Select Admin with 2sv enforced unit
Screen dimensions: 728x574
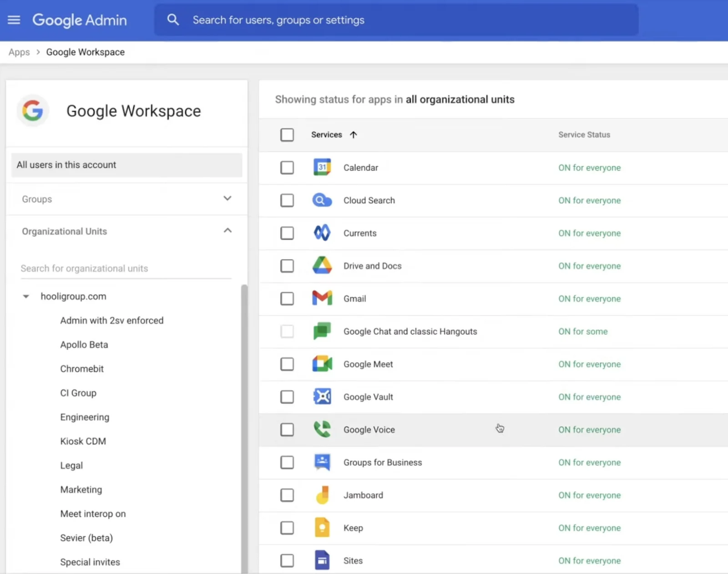(x=112, y=320)
